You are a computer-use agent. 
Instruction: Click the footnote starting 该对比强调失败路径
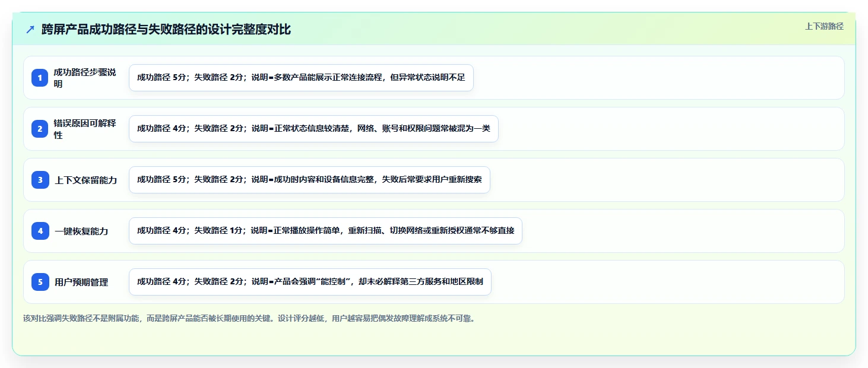249,318
